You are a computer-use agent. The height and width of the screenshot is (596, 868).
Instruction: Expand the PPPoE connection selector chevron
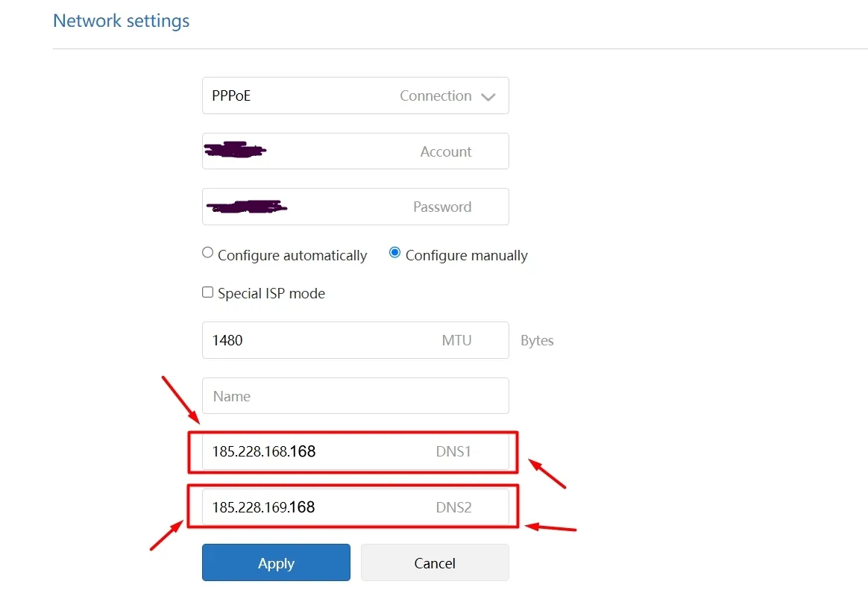pyautogui.click(x=488, y=96)
